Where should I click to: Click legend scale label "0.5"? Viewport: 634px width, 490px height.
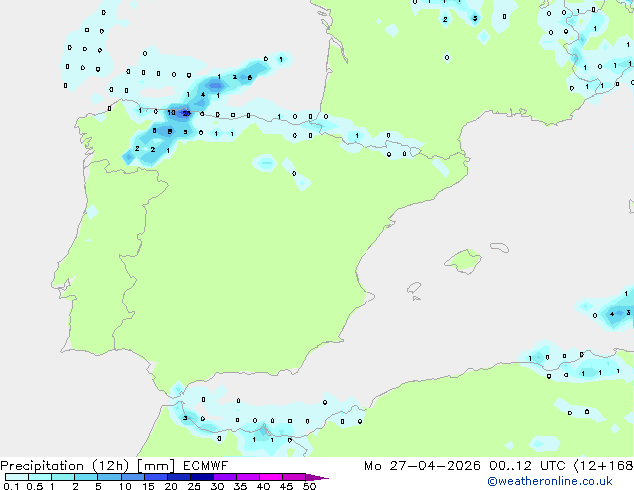pos(34,486)
